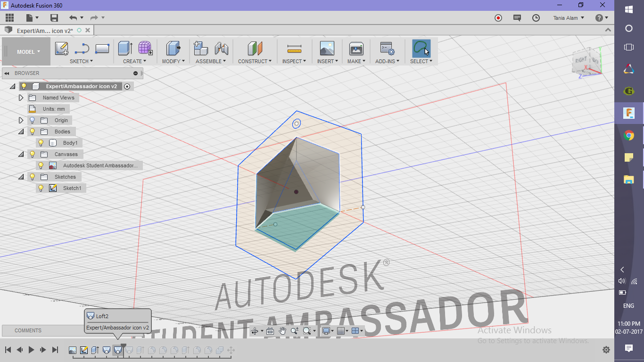Toggle Body1 visibility light bulb
The width and height of the screenshot is (644, 362).
[41, 143]
